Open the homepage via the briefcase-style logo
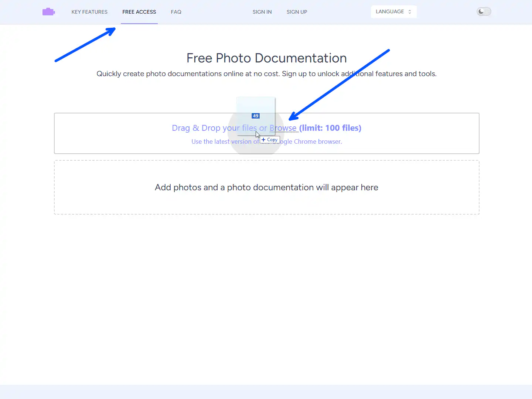The image size is (532, 399). coord(49,11)
